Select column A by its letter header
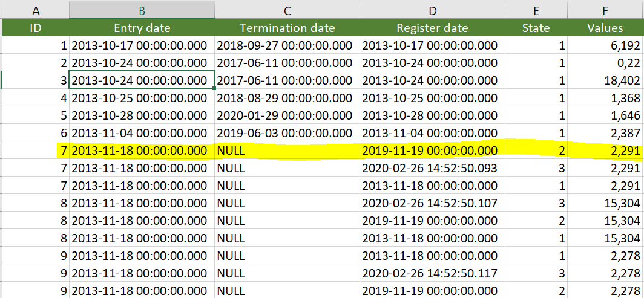The width and height of the screenshot is (644, 298). [36, 11]
